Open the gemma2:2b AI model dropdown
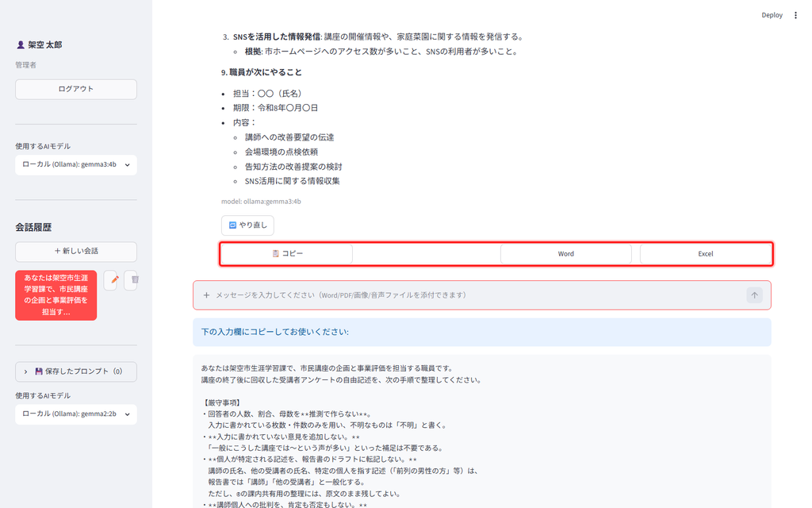 click(x=76, y=414)
